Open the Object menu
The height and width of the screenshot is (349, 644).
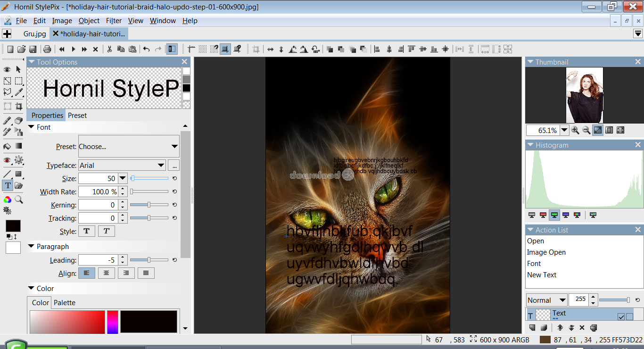pos(89,21)
